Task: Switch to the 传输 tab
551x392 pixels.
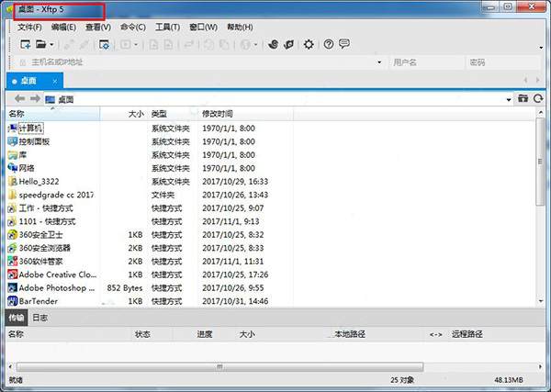Action: 17,318
